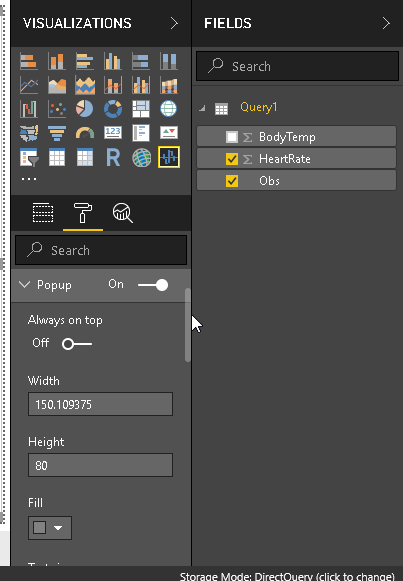Select the Stacked bar chart visual
This screenshot has width=403, height=581.
(x=29, y=62)
